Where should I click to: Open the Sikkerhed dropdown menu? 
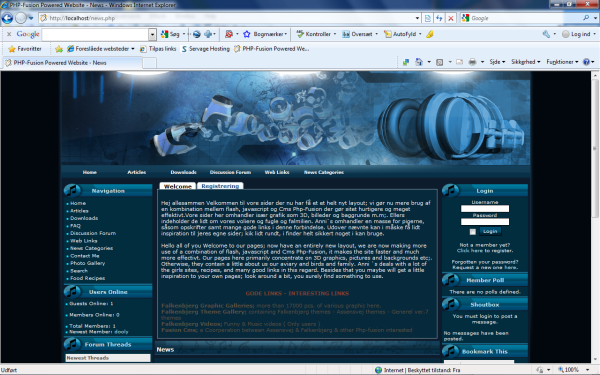click(x=525, y=62)
